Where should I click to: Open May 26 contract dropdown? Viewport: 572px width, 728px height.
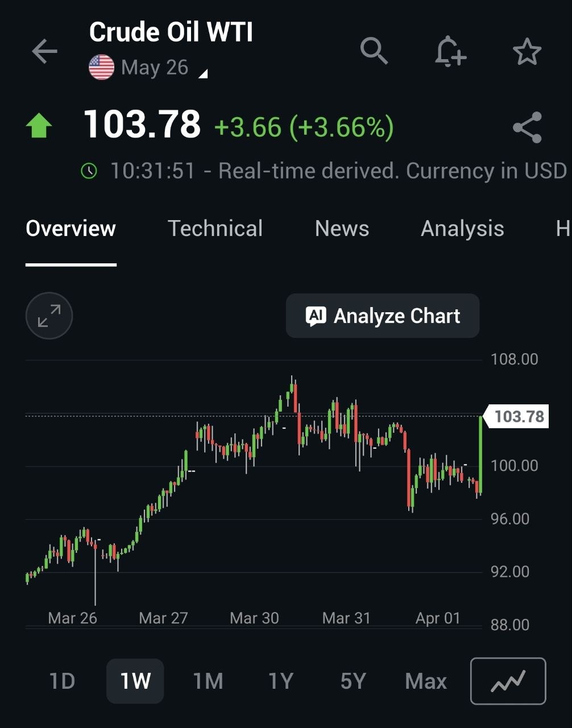coord(164,68)
